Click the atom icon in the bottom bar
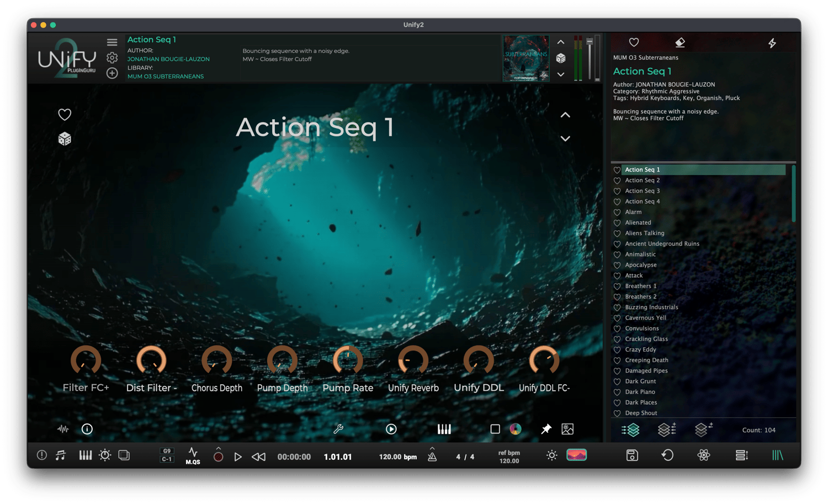 pyautogui.click(x=703, y=455)
